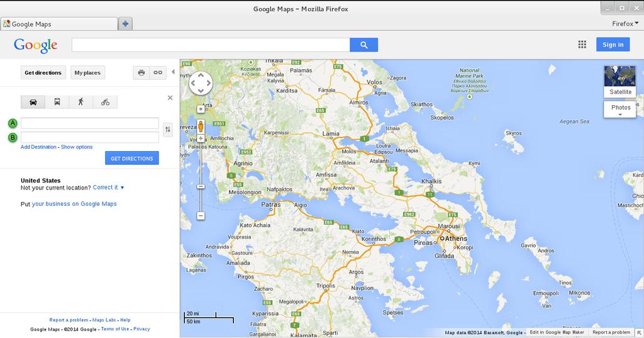Click the Mikonos label on map
The image size is (644, 338).
coord(579,293)
